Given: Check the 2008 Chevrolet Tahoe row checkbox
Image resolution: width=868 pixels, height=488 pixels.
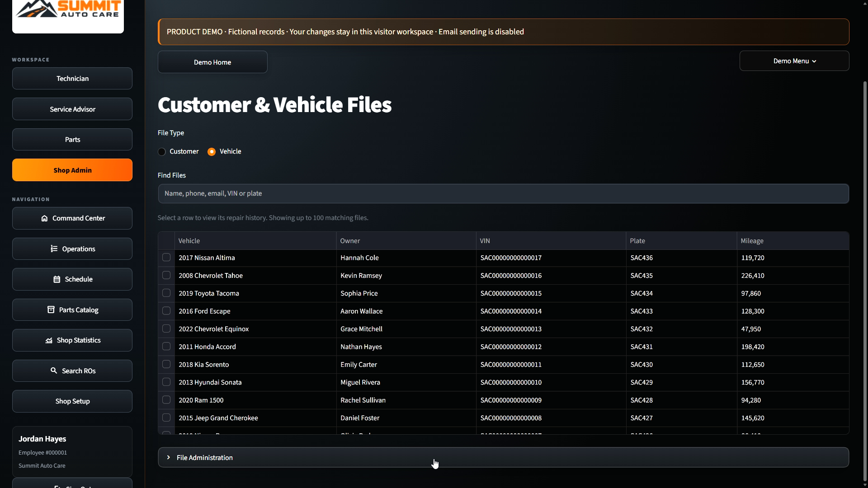Looking at the screenshot, I should point(166,276).
